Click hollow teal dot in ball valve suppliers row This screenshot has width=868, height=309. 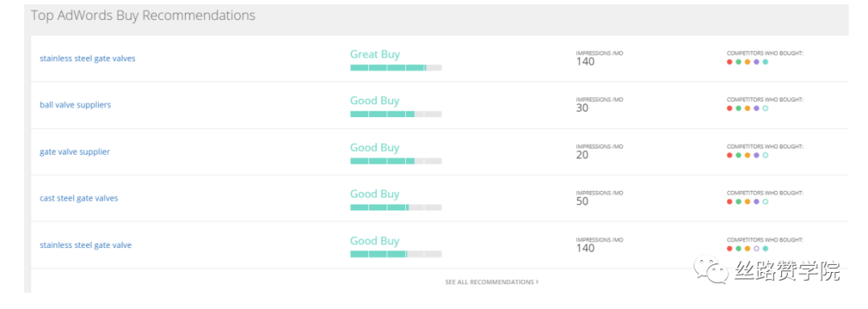(x=765, y=108)
